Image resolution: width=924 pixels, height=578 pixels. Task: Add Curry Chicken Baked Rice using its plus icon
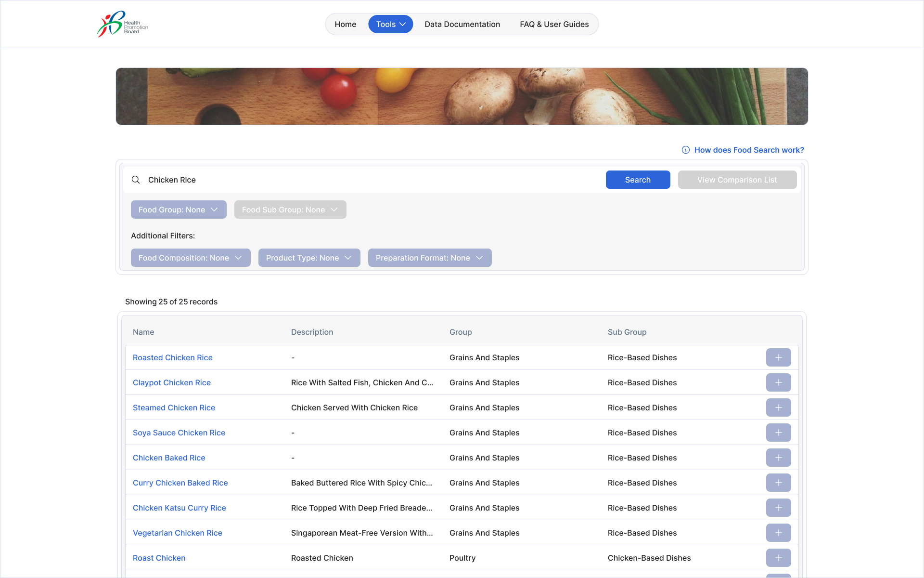click(778, 483)
